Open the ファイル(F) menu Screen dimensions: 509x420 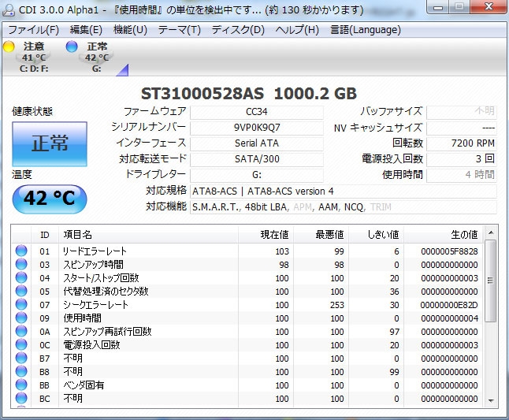coord(33,30)
